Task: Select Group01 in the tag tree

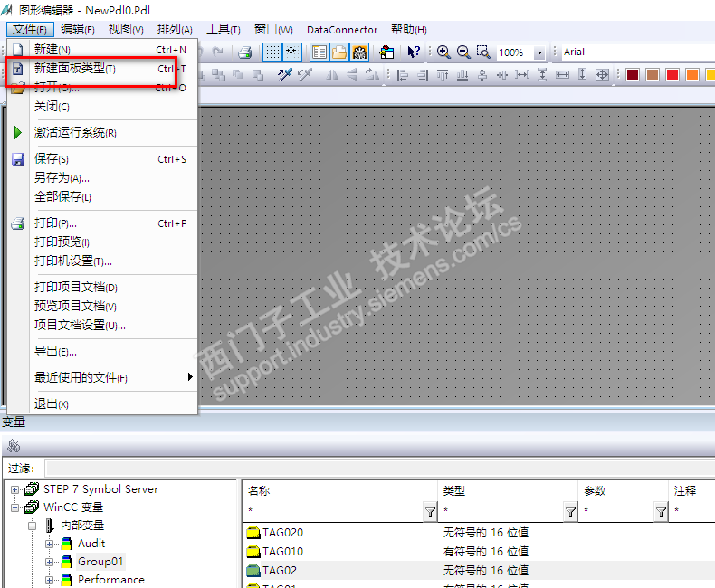Action: coord(100,562)
